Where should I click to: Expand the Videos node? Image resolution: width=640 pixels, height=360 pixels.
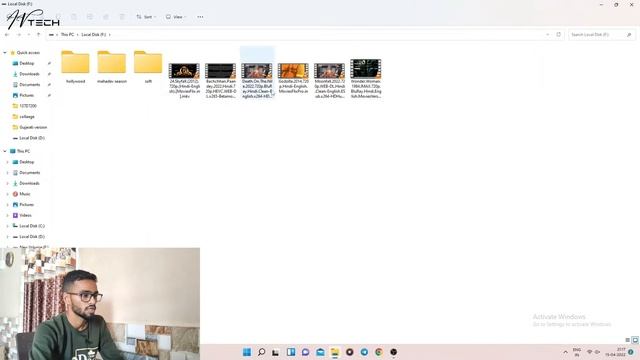pos(7,215)
